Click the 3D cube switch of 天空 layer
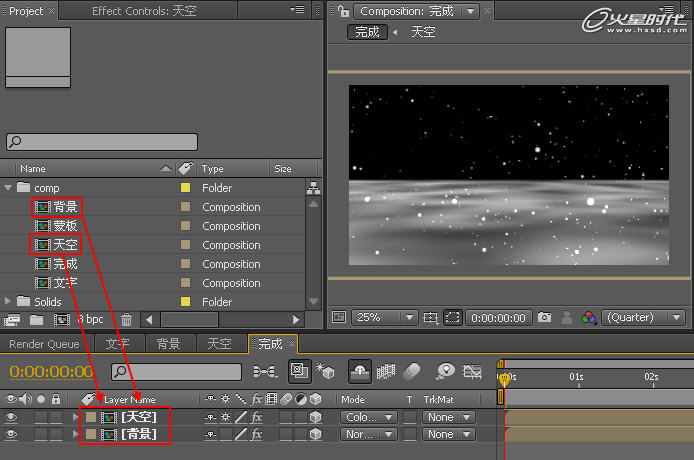The width and height of the screenshot is (694, 460). click(315, 417)
